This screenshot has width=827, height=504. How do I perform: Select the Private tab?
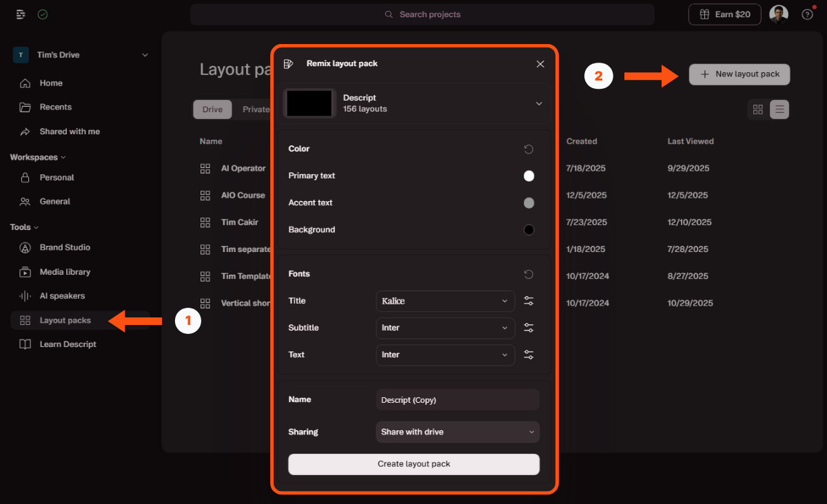pos(256,109)
